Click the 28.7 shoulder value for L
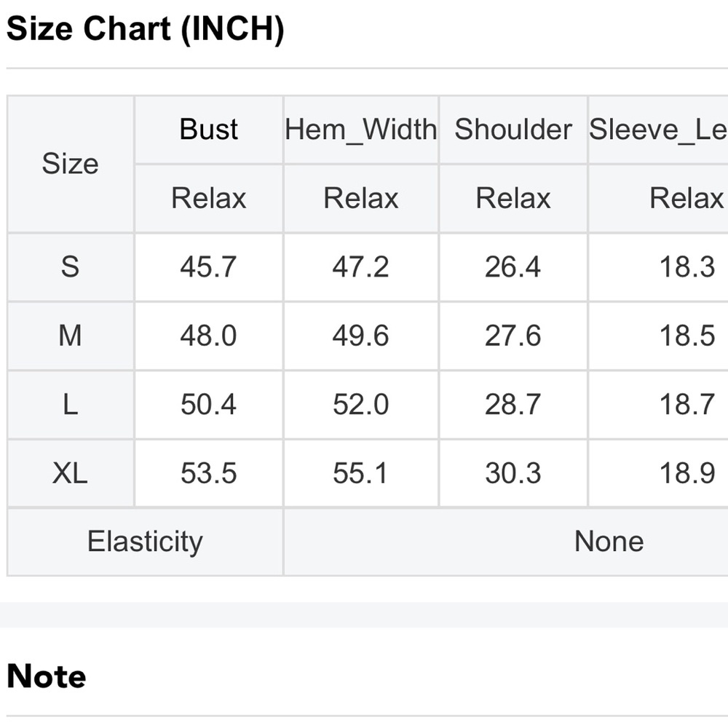 [x=513, y=404]
